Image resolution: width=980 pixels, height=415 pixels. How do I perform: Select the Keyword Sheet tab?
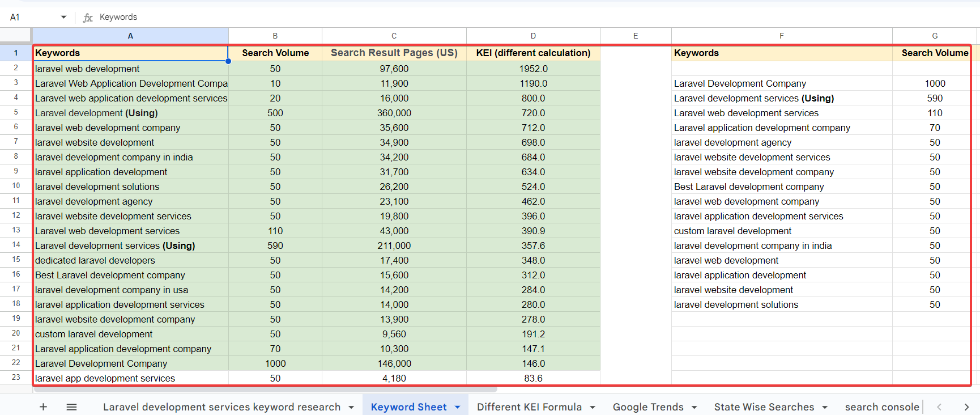[408, 407]
